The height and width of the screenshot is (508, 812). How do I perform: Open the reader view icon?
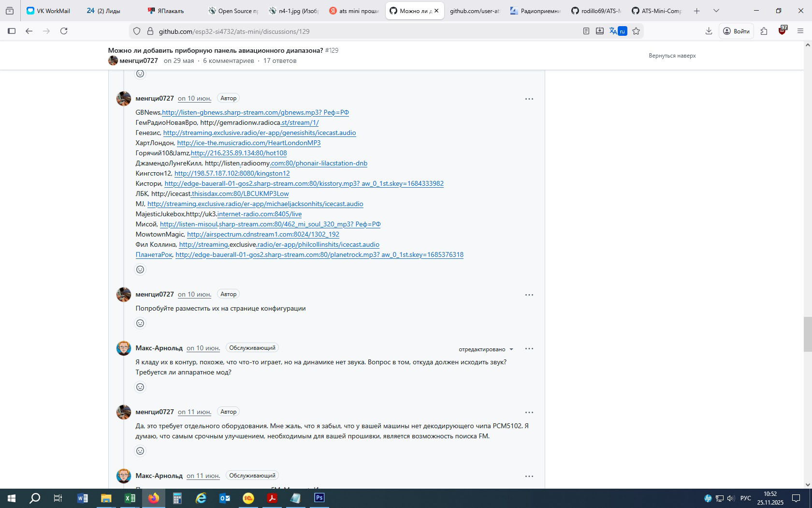pyautogui.click(x=586, y=31)
